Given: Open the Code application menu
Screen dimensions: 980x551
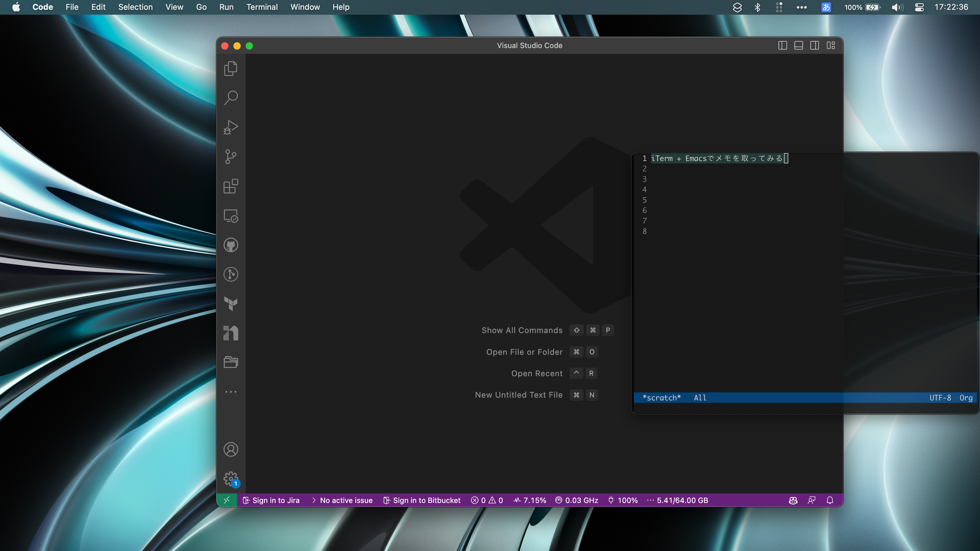Looking at the screenshot, I should pyautogui.click(x=43, y=7).
